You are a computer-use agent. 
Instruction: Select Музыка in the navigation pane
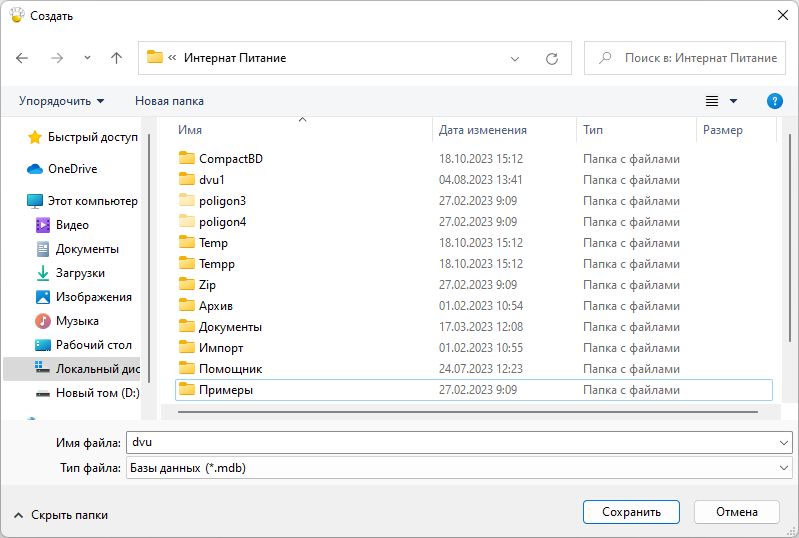(77, 321)
